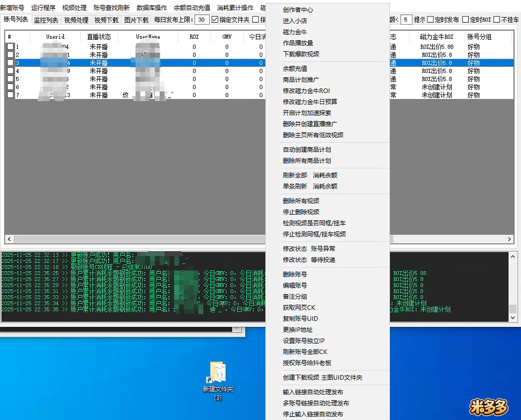Tick the checkbox for account row 1
The width and height of the screenshot is (521, 420).
pyautogui.click(x=10, y=47)
